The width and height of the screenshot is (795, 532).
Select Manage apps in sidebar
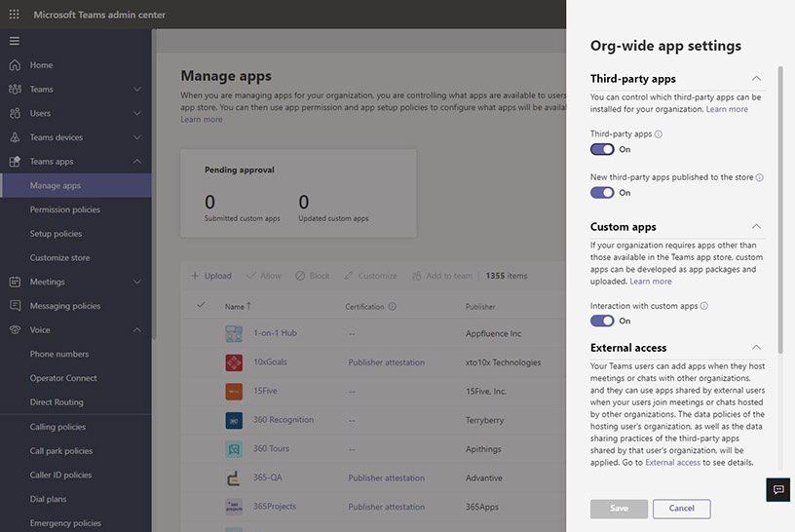76,185
